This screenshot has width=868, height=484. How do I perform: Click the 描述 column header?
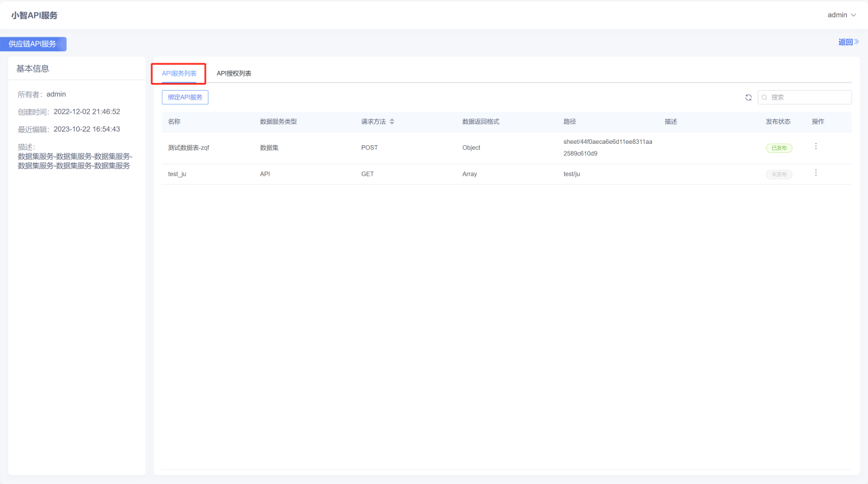pyautogui.click(x=671, y=121)
